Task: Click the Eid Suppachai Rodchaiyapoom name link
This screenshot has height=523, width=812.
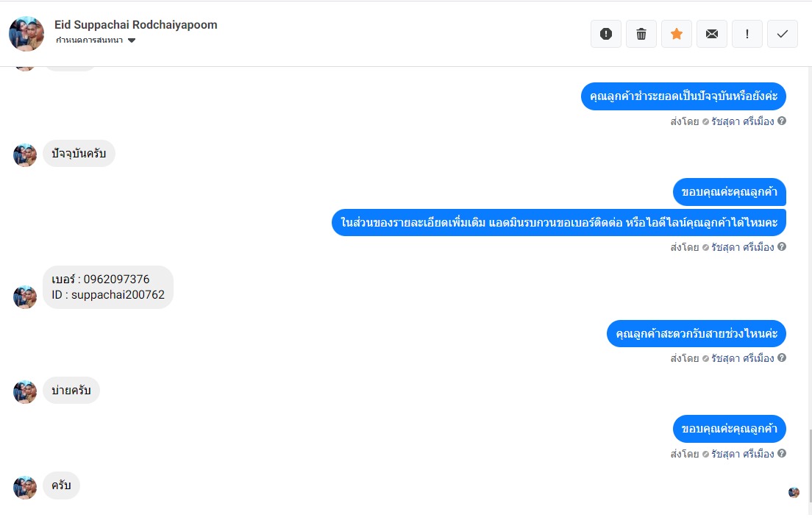Action: point(135,25)
